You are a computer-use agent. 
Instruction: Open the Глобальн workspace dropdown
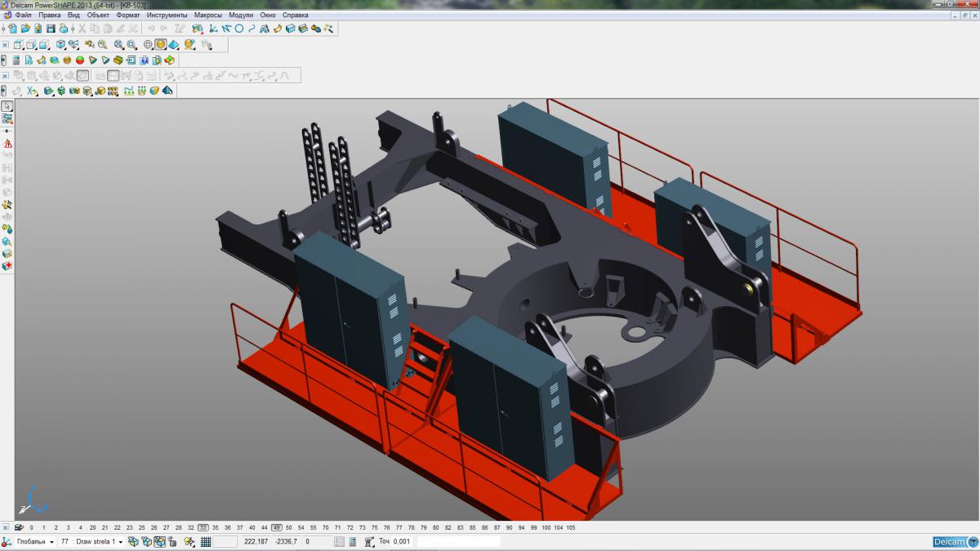35,542
